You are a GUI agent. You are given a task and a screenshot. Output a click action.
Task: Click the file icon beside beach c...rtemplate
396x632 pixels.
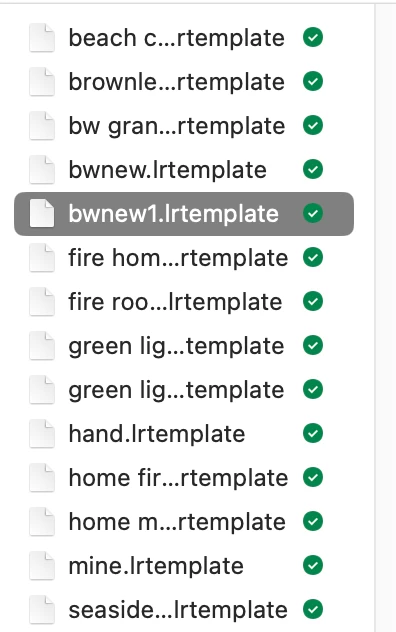(x=42, y=37)
